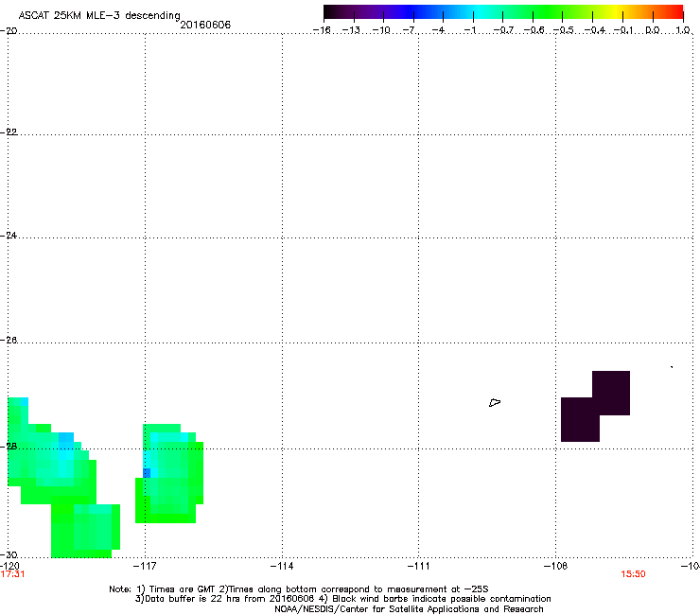Click the -26 latitude axis label
Image resolution: width=700 pixels, height=615 pixels.
point(9,341)
